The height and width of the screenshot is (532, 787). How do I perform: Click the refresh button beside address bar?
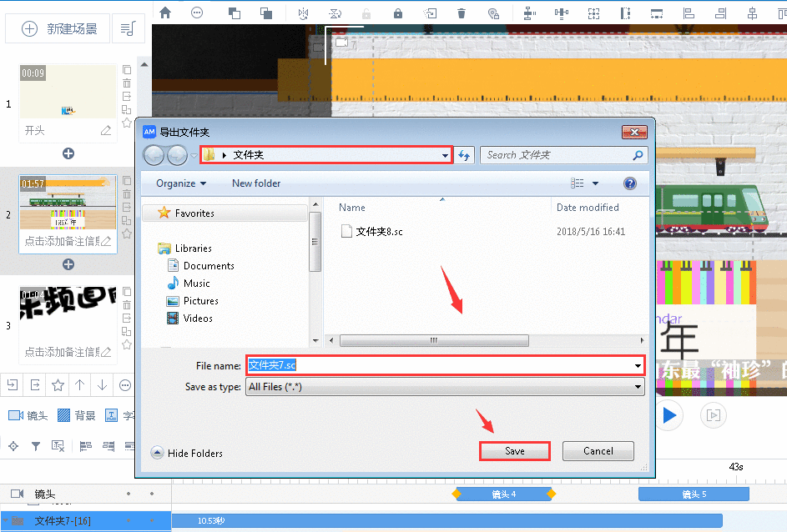click(x=465, y=155)
